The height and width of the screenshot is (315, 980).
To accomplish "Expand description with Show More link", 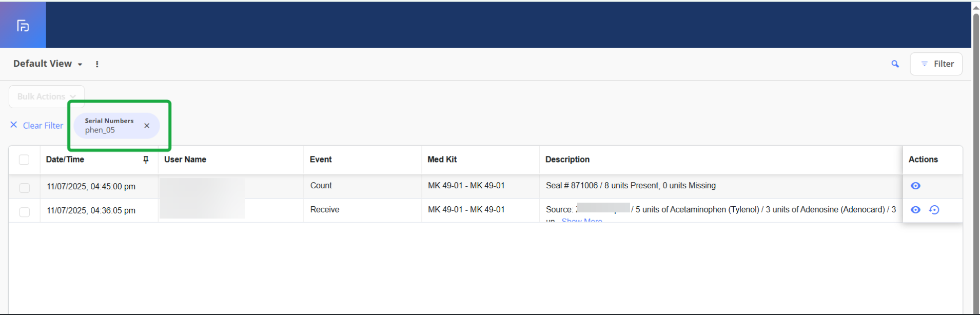I will click(581, 221).
